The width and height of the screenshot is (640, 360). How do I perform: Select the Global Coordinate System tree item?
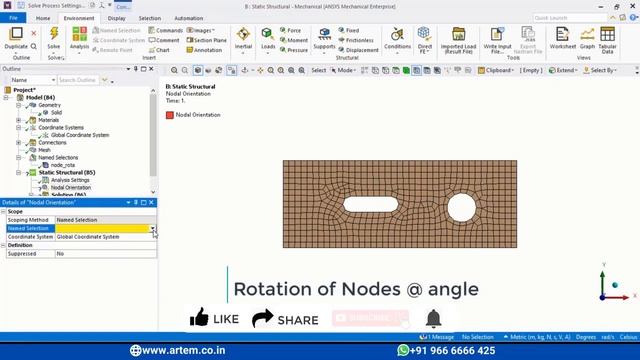[x=80, y=135]
